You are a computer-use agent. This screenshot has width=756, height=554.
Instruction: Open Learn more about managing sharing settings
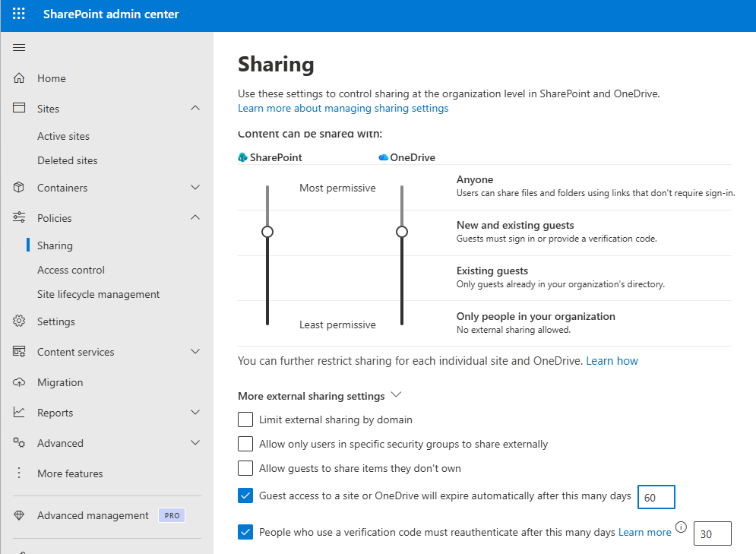click(x=343, y=109)
